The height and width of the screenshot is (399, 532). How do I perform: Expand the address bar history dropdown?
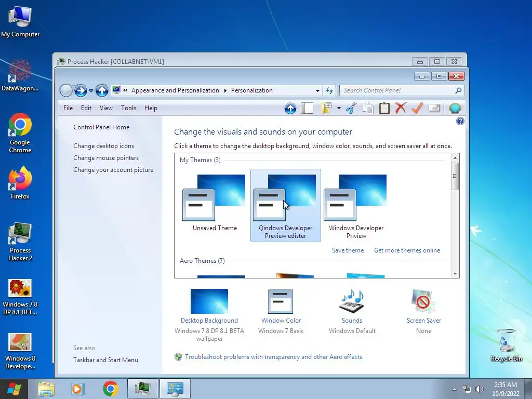coord(317,90)
